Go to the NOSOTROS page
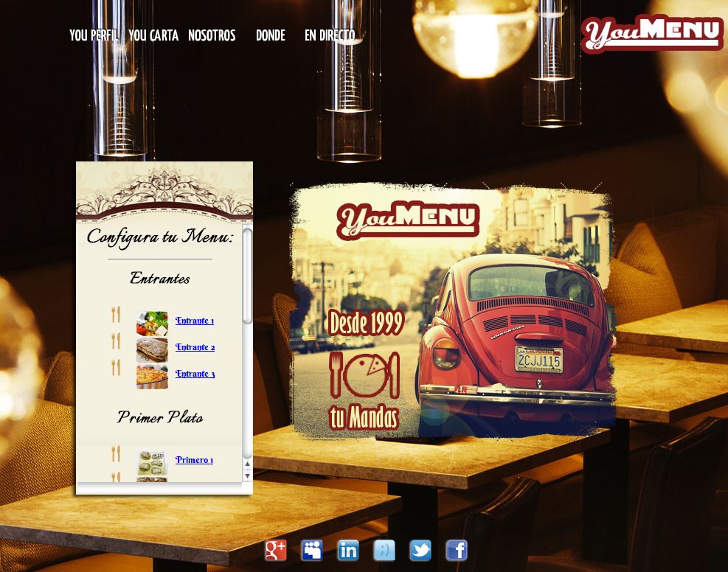This screenshot has width=728, height=572. point(212,35)
